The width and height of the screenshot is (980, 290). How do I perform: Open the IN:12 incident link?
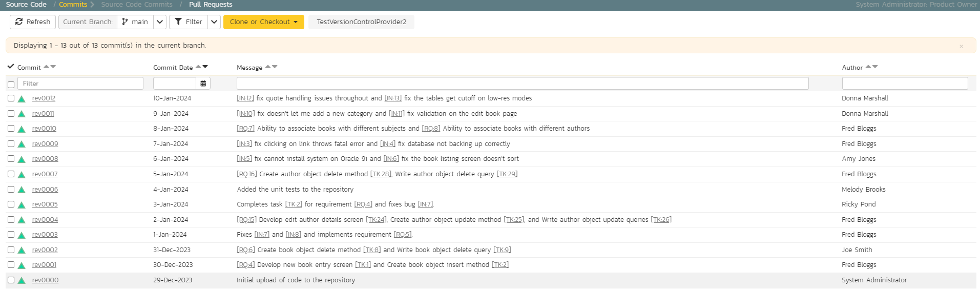pyautogui.click(x=245, y=98)
